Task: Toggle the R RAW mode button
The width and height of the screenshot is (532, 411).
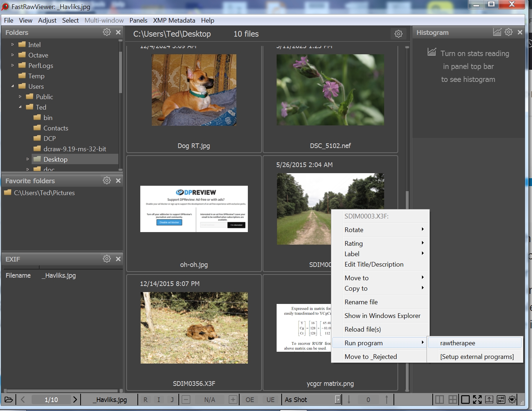Action: click(x=145, y=400)
